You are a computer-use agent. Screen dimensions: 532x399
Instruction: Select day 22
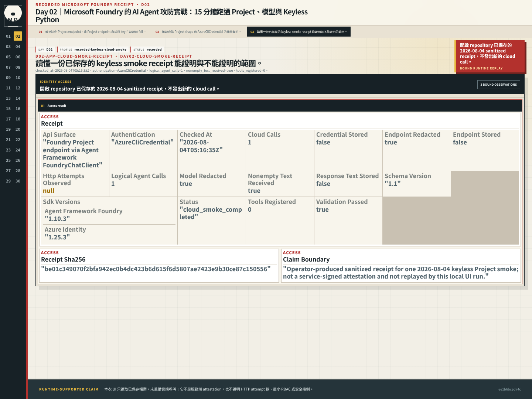(18, 140)
